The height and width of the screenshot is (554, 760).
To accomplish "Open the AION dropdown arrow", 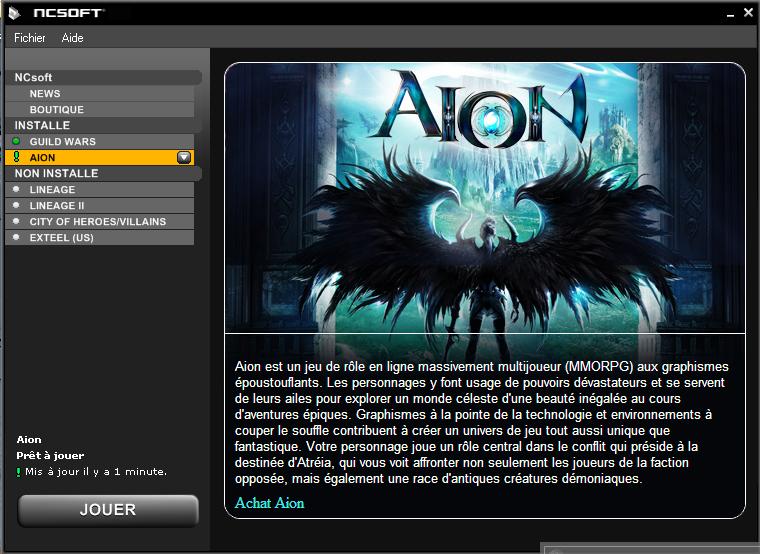I will (184, 157).
